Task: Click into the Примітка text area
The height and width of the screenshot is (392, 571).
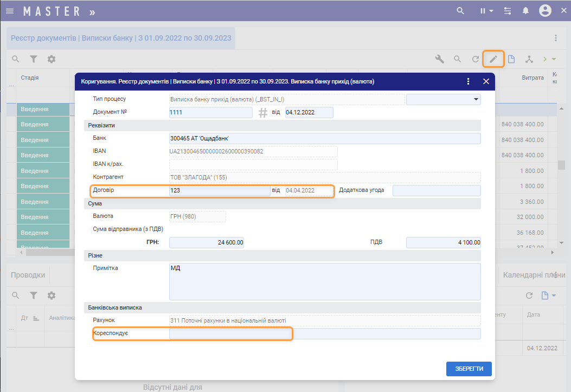Action: [324, 281]
